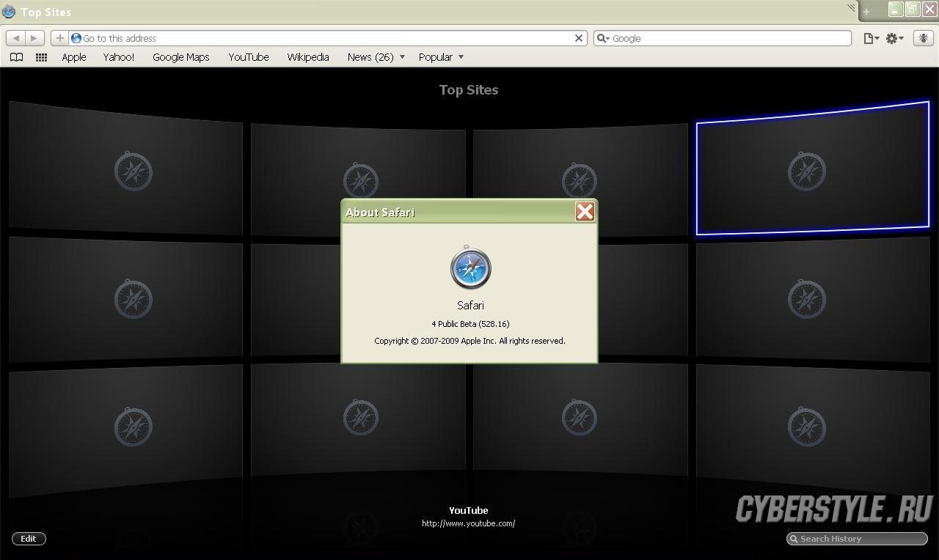Close the Safari window

(929, 10)
